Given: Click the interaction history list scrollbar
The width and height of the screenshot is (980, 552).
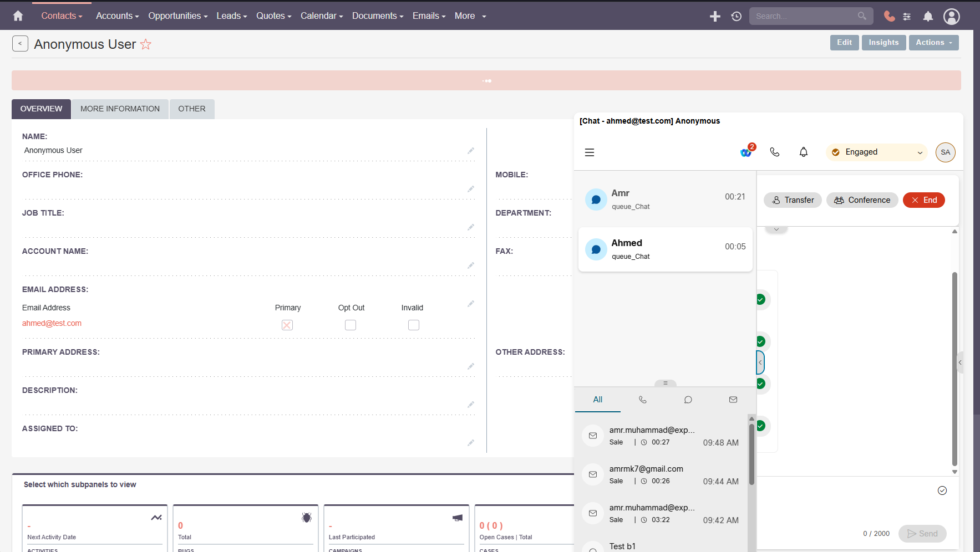Looking at the screenshot, I should 751,454.
